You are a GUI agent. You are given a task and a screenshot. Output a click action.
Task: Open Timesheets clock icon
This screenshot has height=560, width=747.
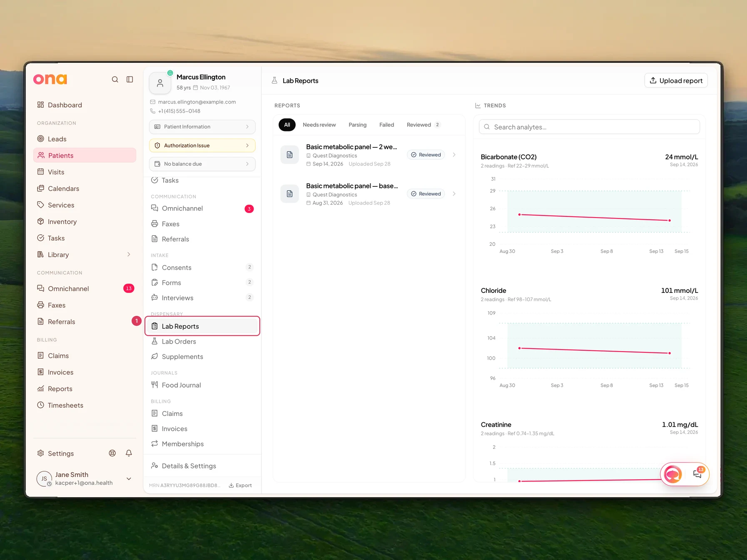(40, 405)
